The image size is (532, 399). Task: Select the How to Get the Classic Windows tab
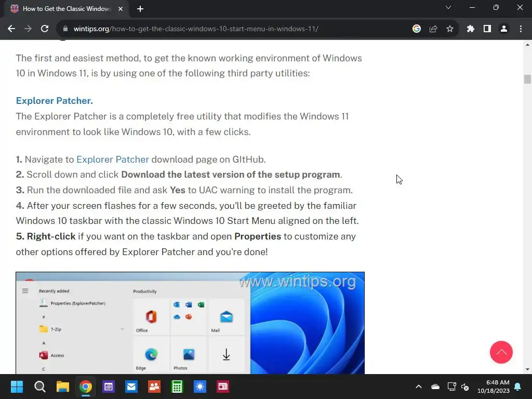pyautogui.click(x=66, y=9)
